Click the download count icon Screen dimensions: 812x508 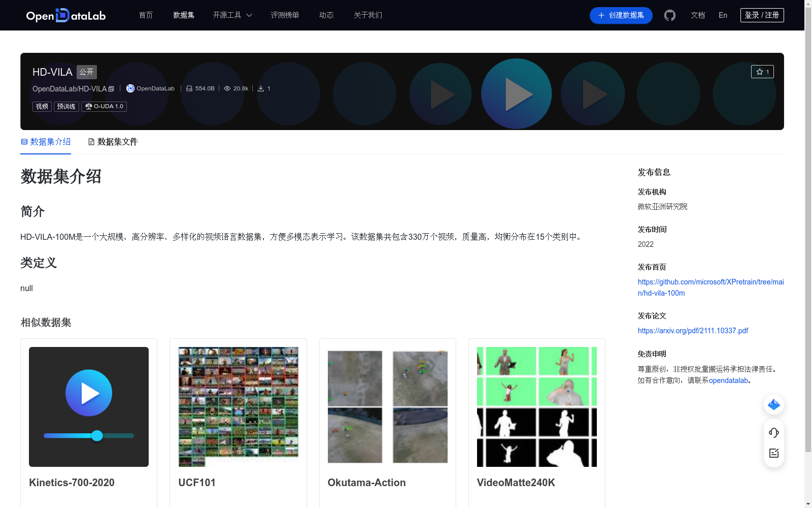point(261,88)
